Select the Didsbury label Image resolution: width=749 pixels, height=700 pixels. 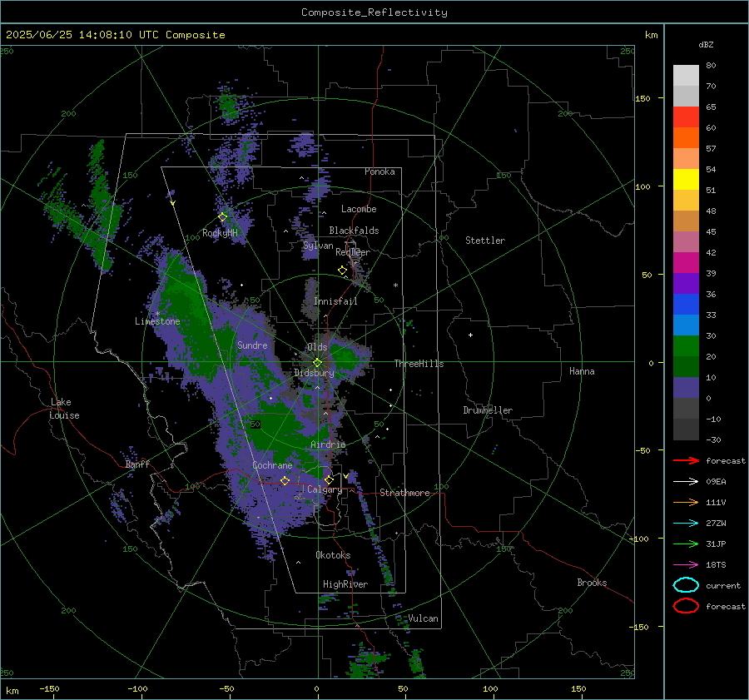[314, 373]
